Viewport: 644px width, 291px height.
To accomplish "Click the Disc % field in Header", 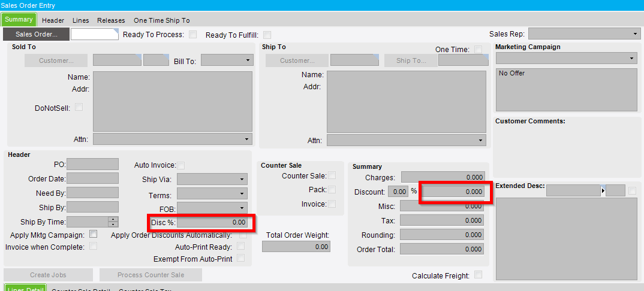I will (212, 223).
